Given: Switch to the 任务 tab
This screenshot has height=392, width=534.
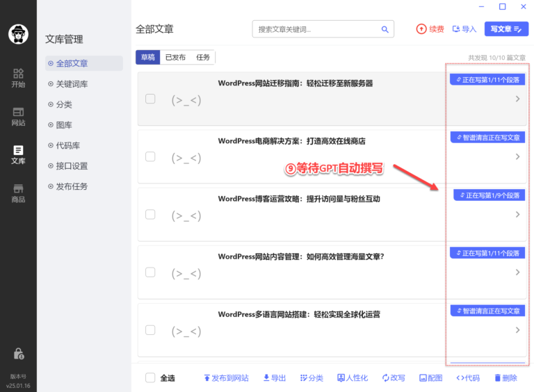Looking at the screenshot, I should click(x=203, y=57).
